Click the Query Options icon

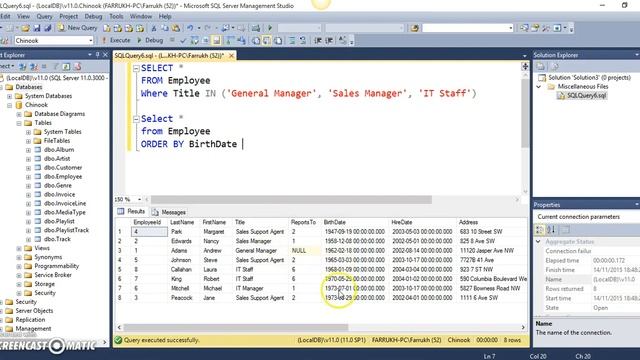(x=205, y=40)
